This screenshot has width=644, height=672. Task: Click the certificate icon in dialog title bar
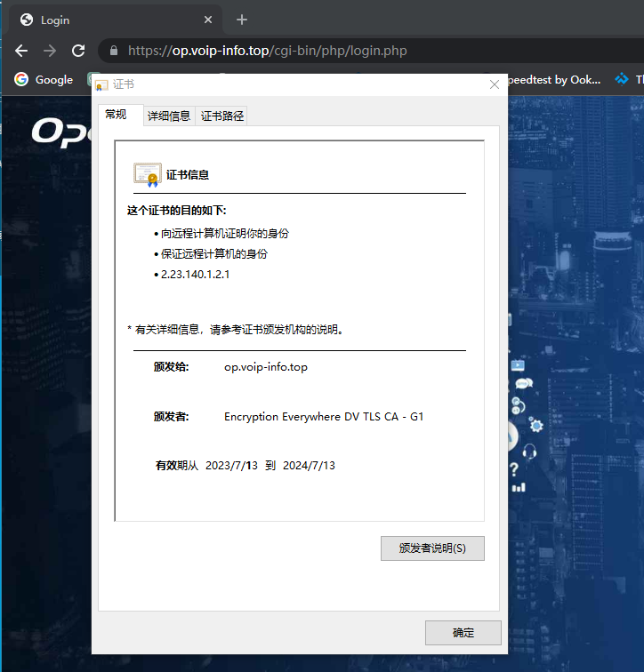pos(101,84)
